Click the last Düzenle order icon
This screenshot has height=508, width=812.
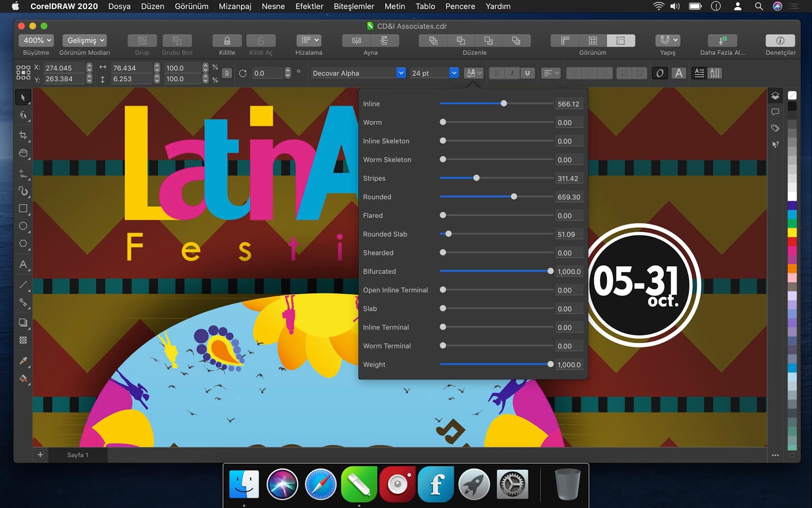click(516, 40)
